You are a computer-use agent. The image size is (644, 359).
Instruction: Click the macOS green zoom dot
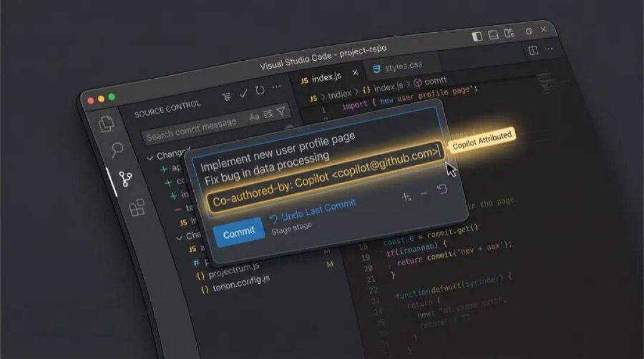pyautogui.click(x=112, y=97)
